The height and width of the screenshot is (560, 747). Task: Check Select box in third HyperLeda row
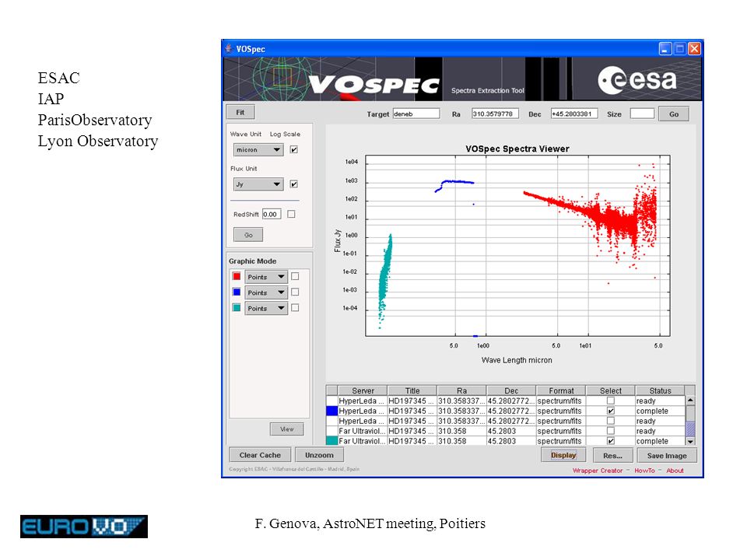coord(610,421)
